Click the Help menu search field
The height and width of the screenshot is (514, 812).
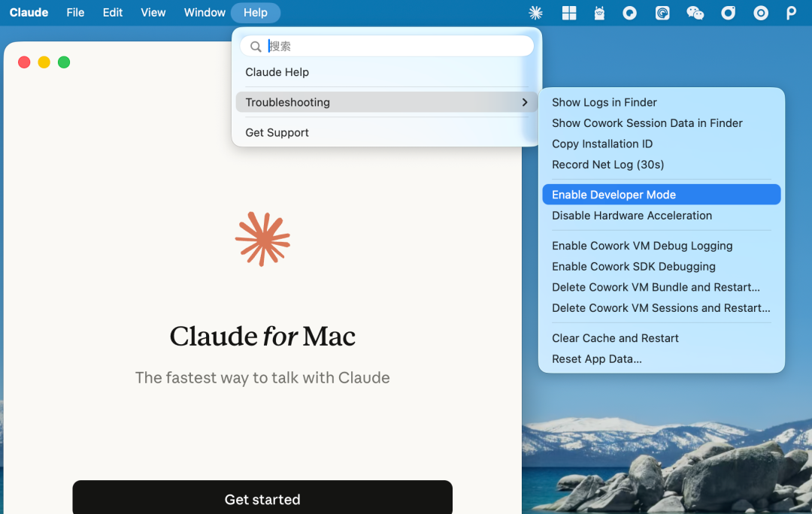tap(387, 46)
